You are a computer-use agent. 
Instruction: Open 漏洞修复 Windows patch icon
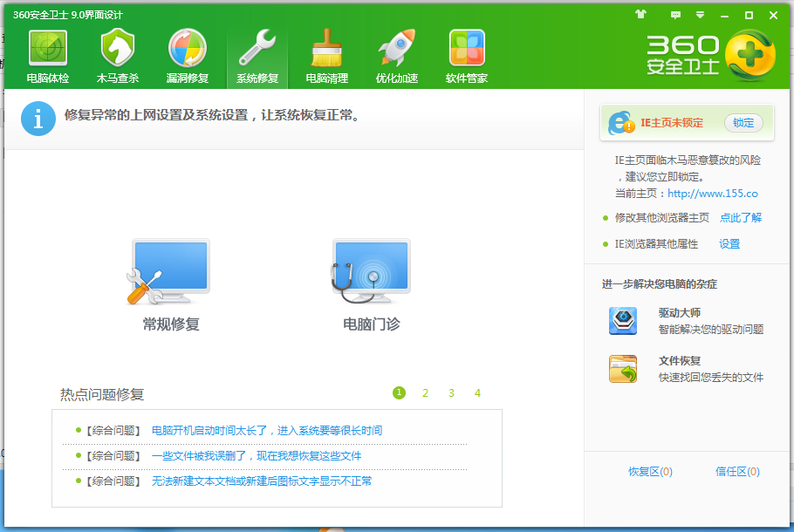point(188,48)
